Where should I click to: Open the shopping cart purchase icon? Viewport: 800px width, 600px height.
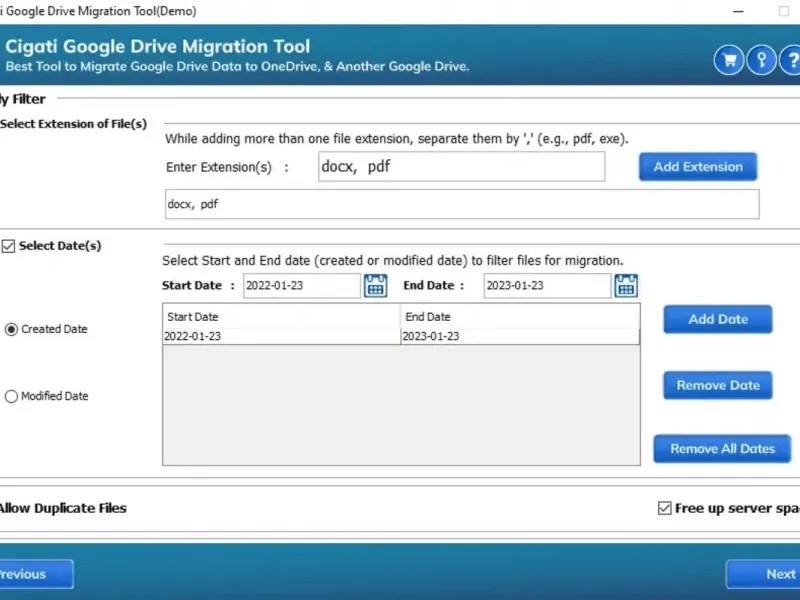tap(729, 60)
